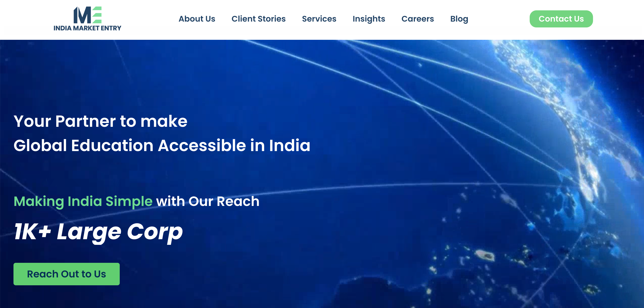Go to Client Stories page
This screenshot has width=644, height=308.
(x=259, y=19)
